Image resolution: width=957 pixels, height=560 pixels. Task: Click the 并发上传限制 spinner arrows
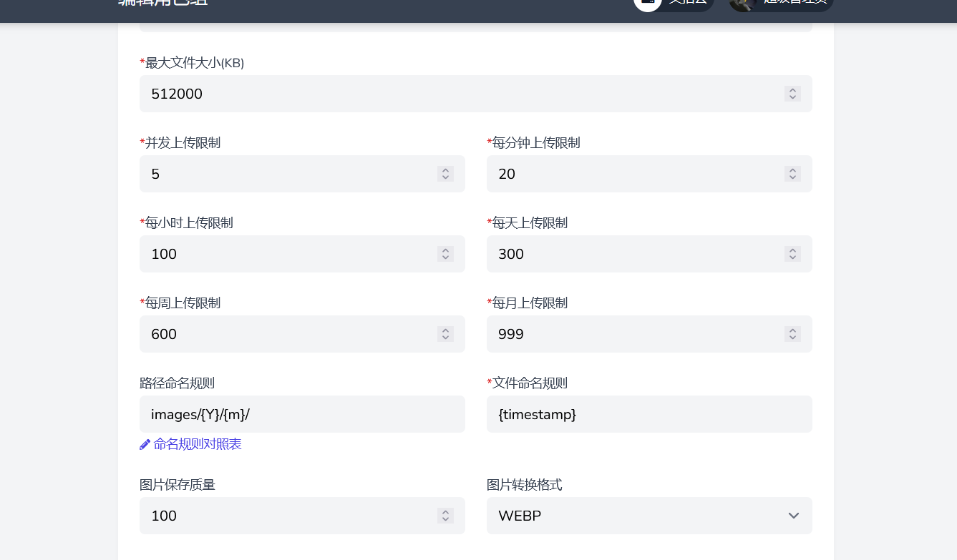click(445, 174)
